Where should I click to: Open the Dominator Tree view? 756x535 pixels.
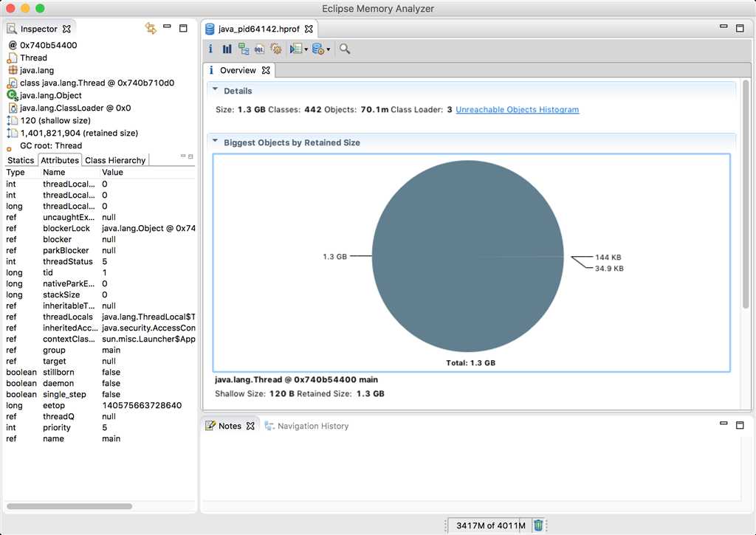pos(244,49)
